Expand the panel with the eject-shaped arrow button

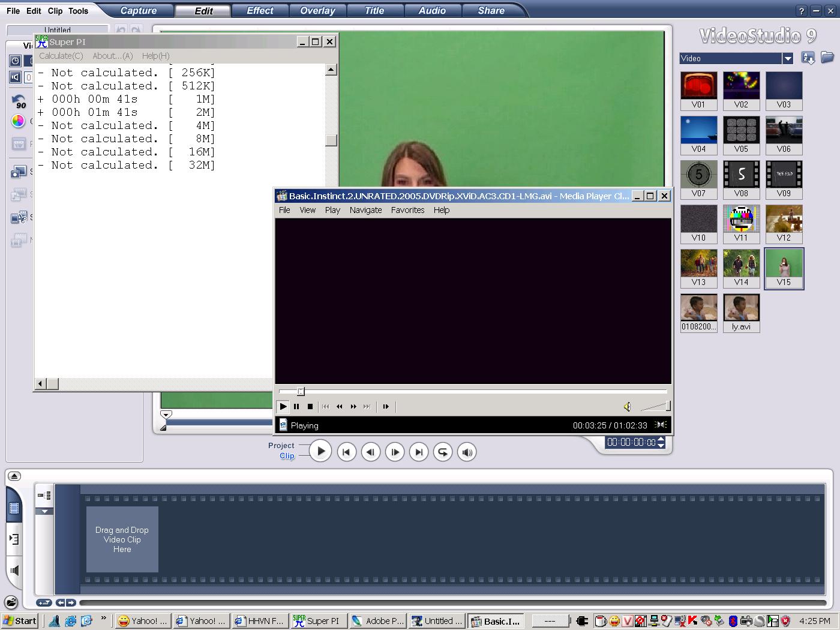14,476
